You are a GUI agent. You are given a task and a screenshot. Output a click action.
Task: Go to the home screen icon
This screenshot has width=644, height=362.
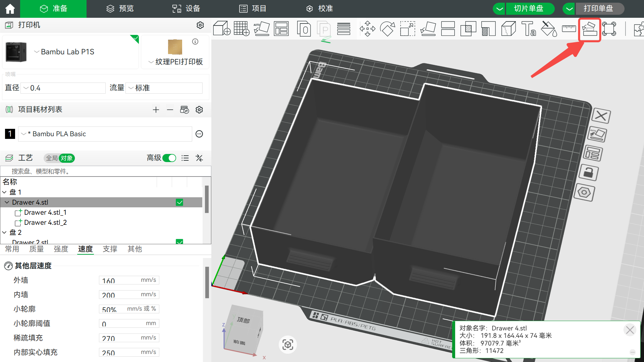pyautogui.click(x=10, y=9)
